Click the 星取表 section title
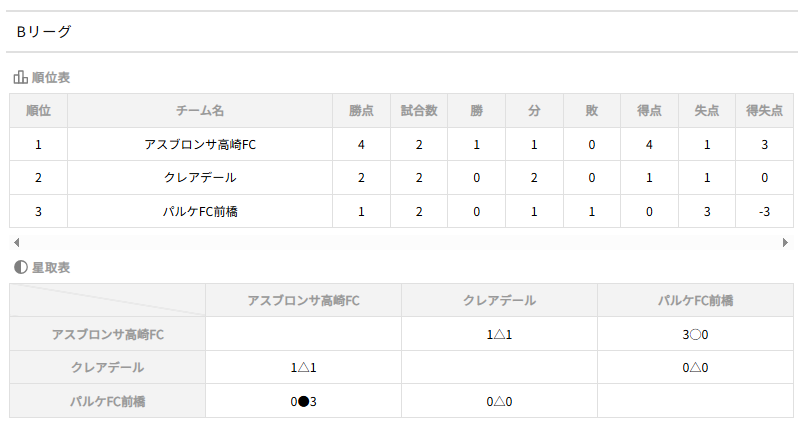Viewport: 804px width, 422px height. (51, 267)
